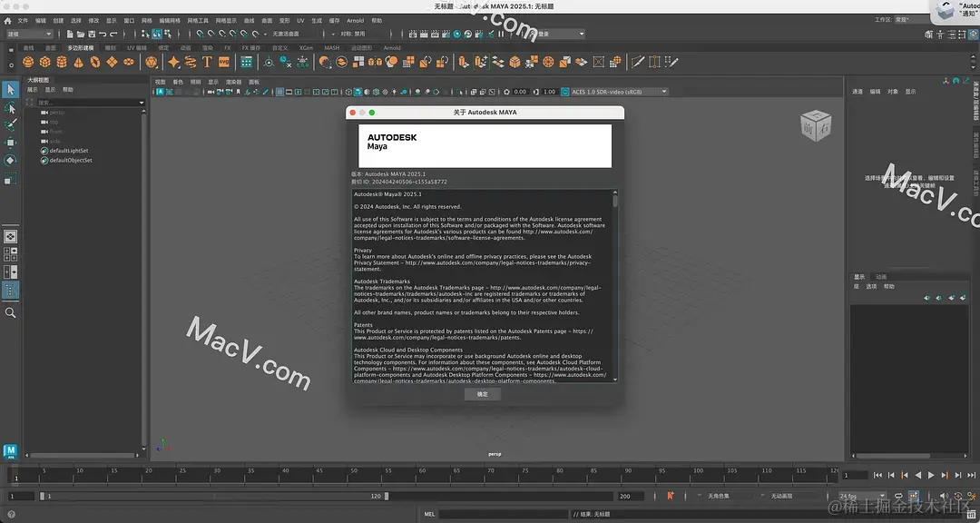Viewport: 980px width, 523px height.
Task: Switch to the XGen shelf tab
Action: (x=307, y=47)
